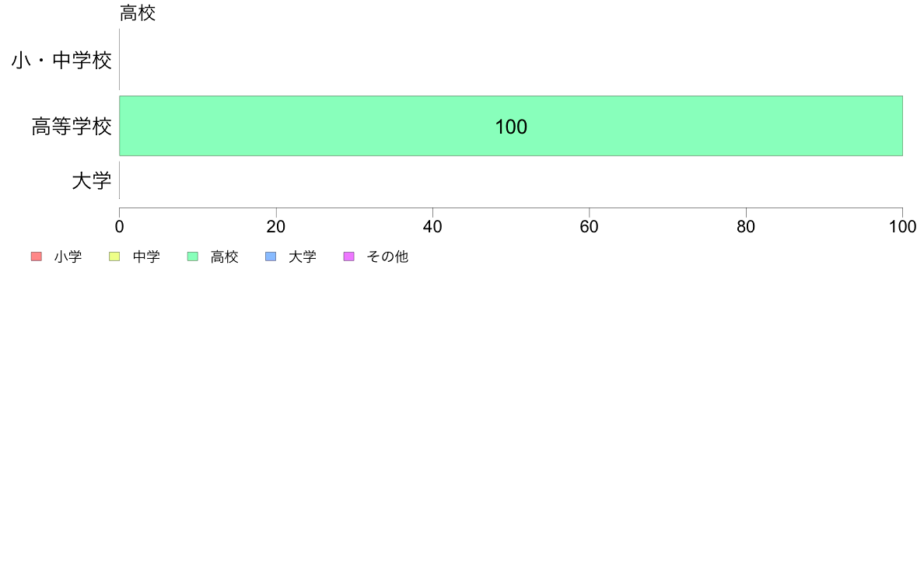Click the 80 tick label

click(x=746, y=227)
